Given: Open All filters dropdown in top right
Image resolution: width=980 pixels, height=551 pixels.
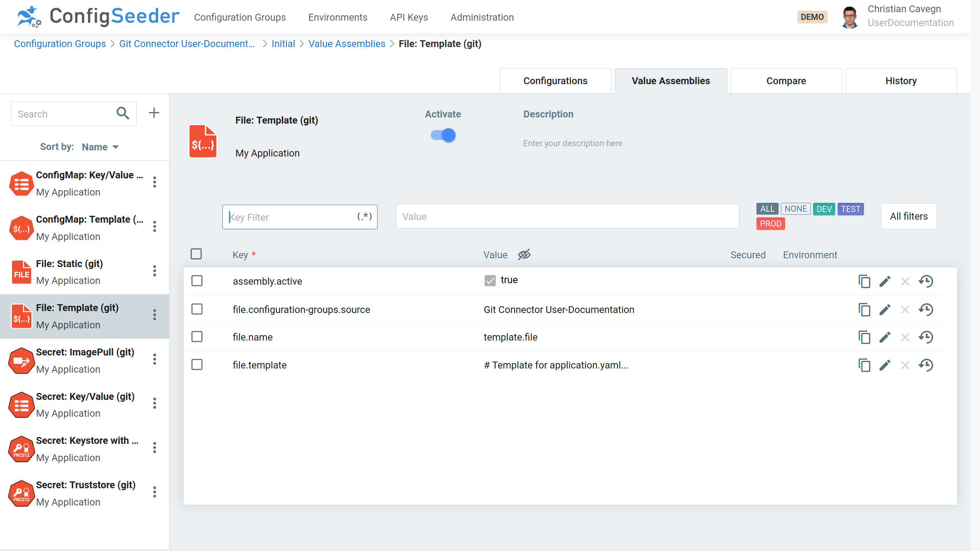Looking at the screenshot, I should click(x=909, y=217).
